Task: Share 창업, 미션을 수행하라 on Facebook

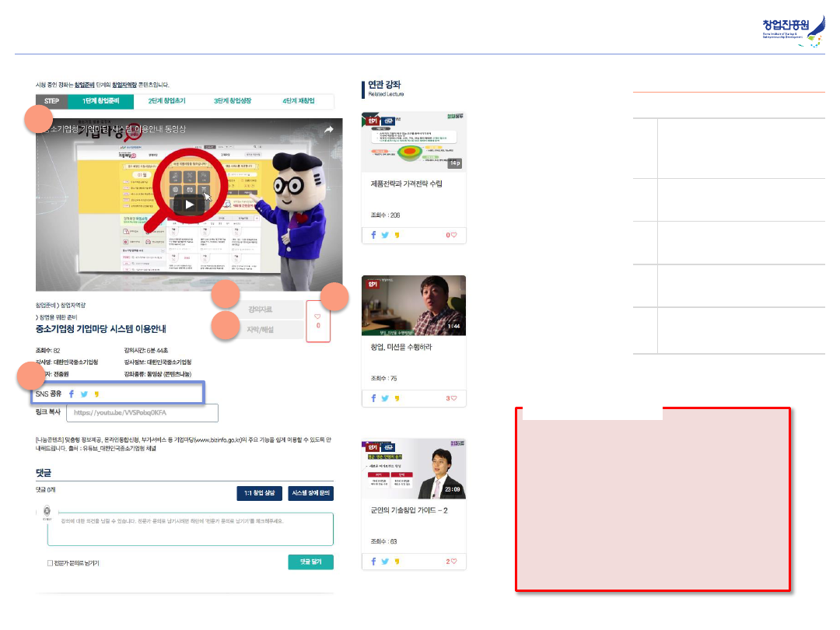Action: [x=373, y=398]
